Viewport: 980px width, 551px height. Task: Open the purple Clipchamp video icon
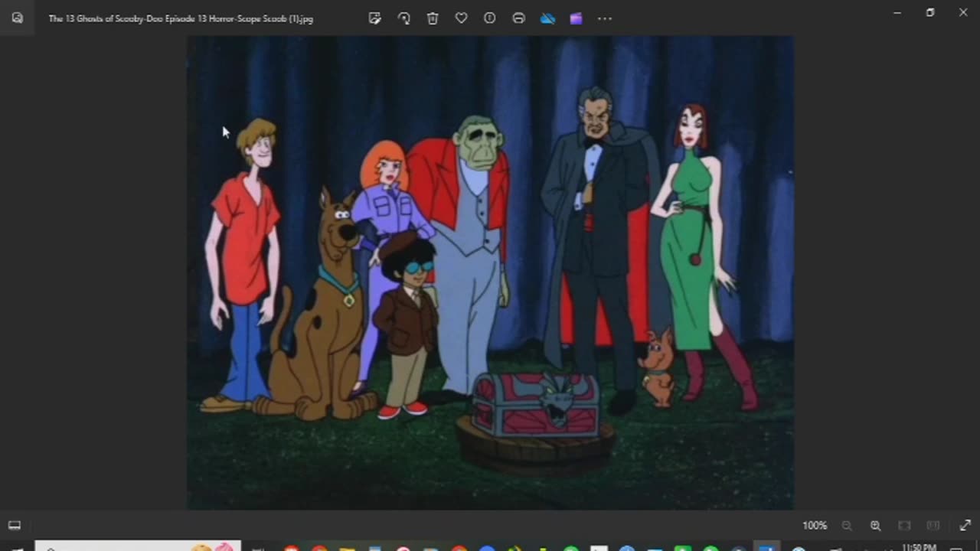coord(576,18)
